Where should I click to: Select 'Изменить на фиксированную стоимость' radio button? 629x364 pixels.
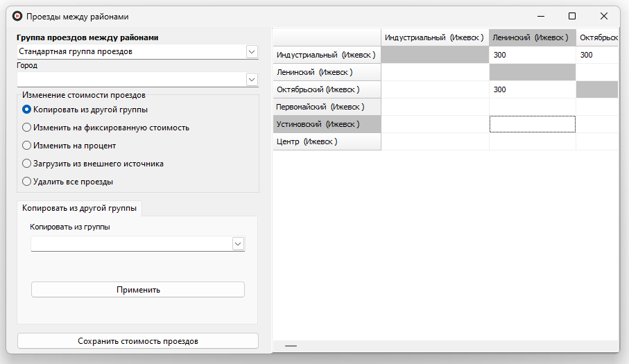(27, 128)
